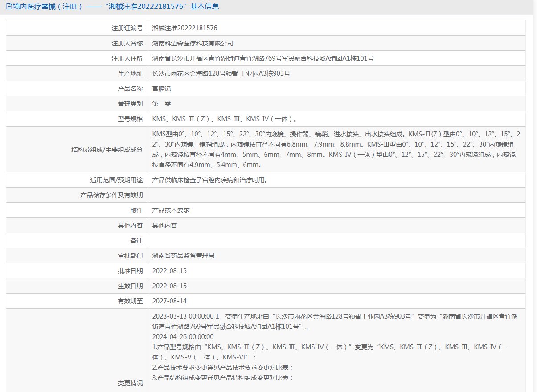
Task: Click the 生产地址 value cell
Action: [336, 73]
